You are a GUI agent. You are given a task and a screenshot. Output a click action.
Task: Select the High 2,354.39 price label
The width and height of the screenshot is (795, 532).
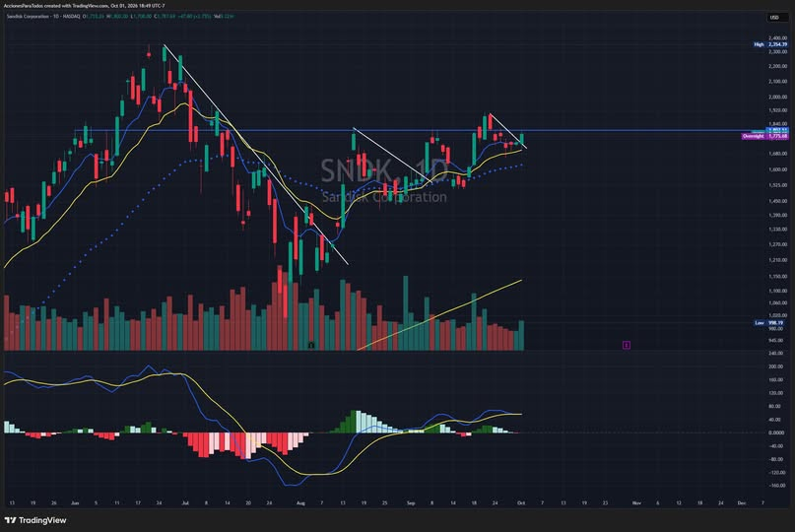[770, 44]
